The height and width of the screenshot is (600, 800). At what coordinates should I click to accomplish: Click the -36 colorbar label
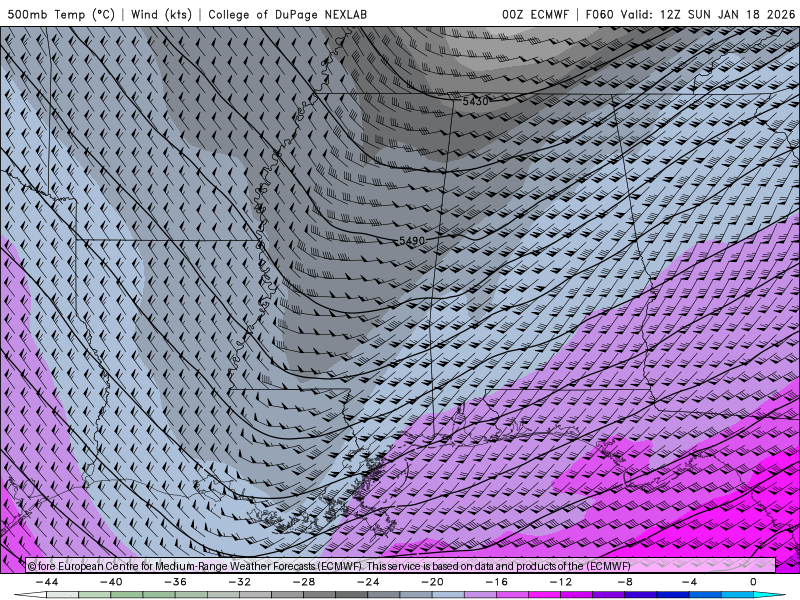tap(175, 582)
